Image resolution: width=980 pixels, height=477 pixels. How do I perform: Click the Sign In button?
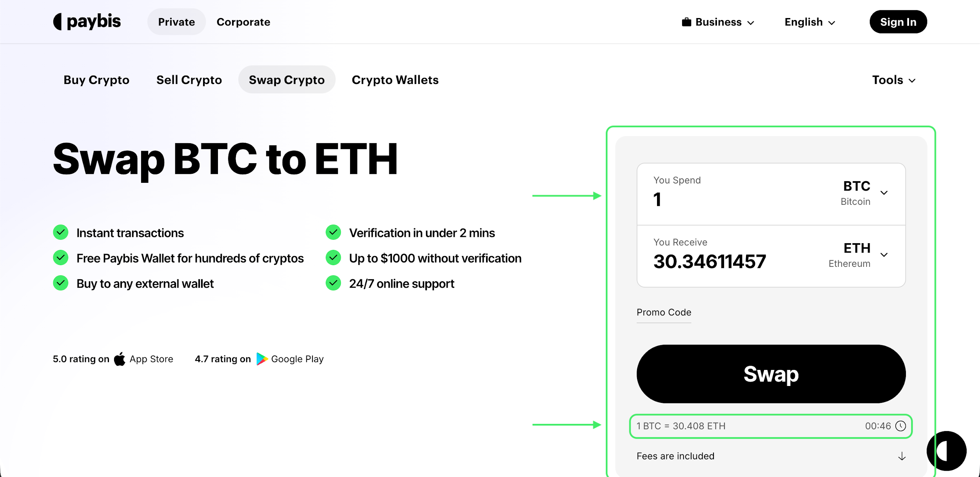[898, 22]
